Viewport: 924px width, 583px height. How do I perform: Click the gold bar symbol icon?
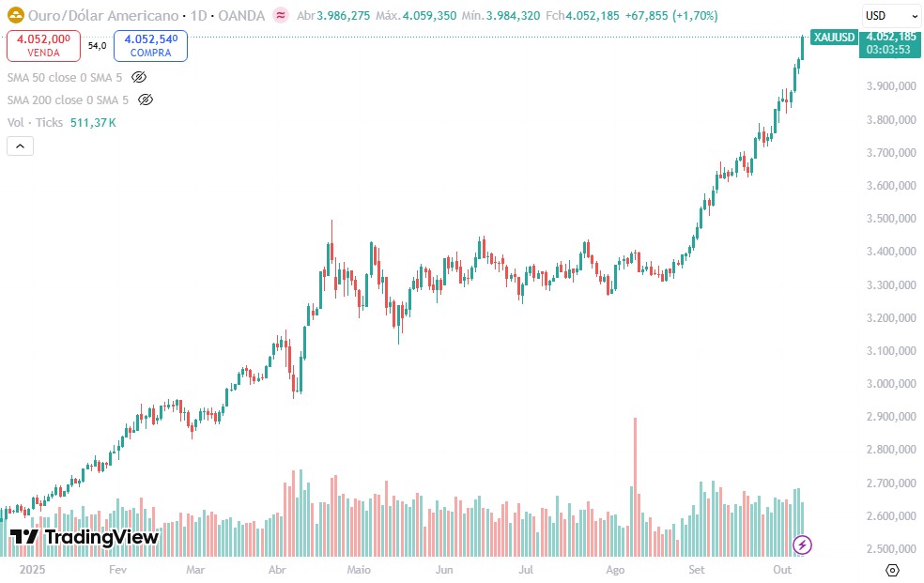[15, 15]
